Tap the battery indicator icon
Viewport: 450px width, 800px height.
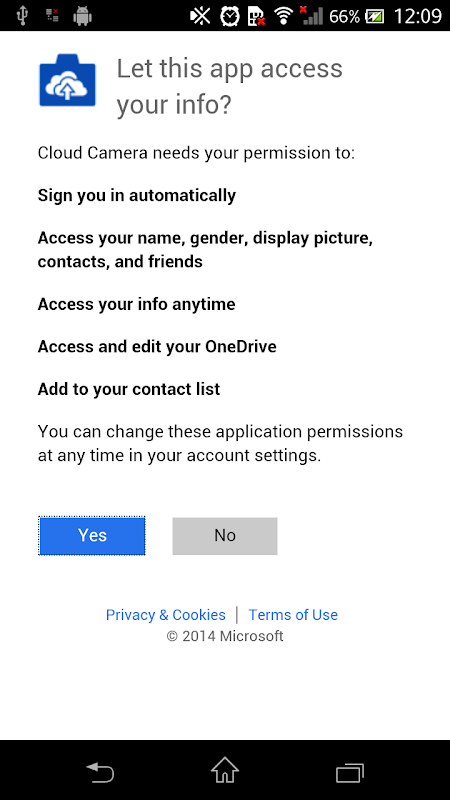(x=375, y=17)
